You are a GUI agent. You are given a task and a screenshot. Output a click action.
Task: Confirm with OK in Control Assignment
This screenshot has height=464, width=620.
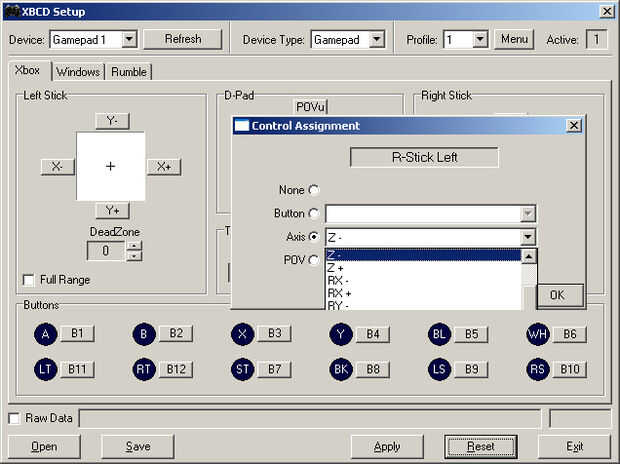pos(560,295)
